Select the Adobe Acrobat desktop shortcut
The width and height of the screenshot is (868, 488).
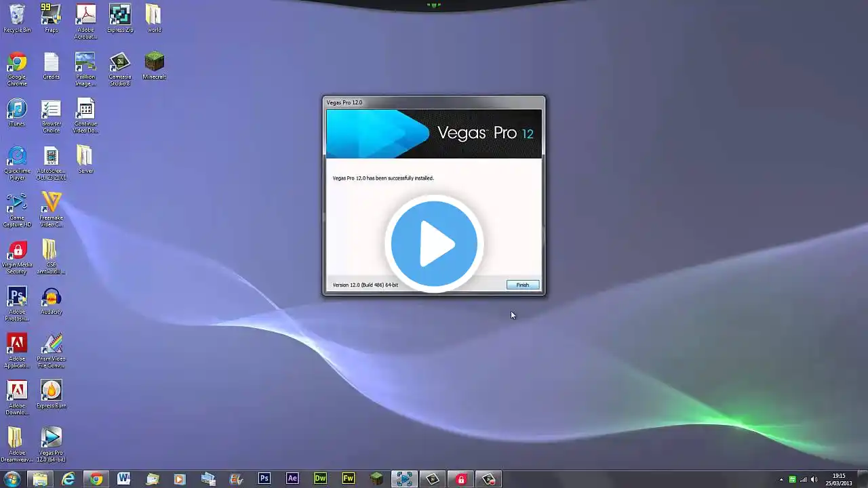point(86,22)
